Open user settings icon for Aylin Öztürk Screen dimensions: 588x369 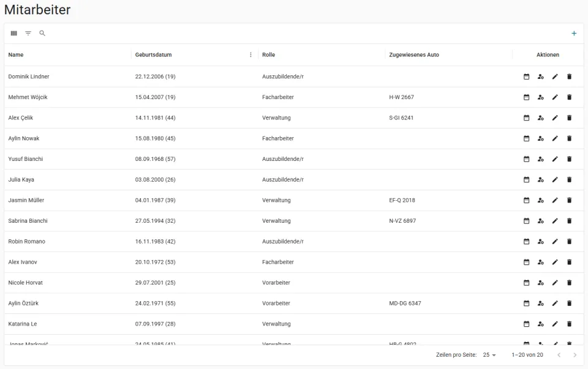click(541, 303)
